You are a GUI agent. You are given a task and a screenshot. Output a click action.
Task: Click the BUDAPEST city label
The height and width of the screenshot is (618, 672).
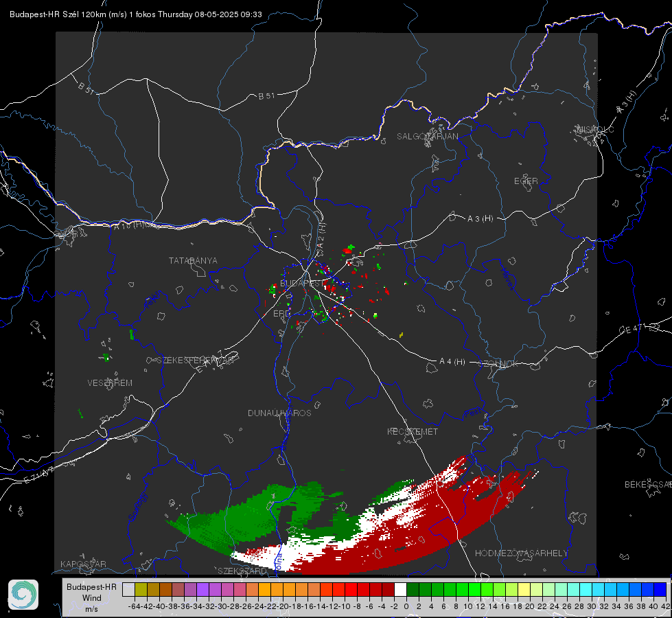[302, 283]
